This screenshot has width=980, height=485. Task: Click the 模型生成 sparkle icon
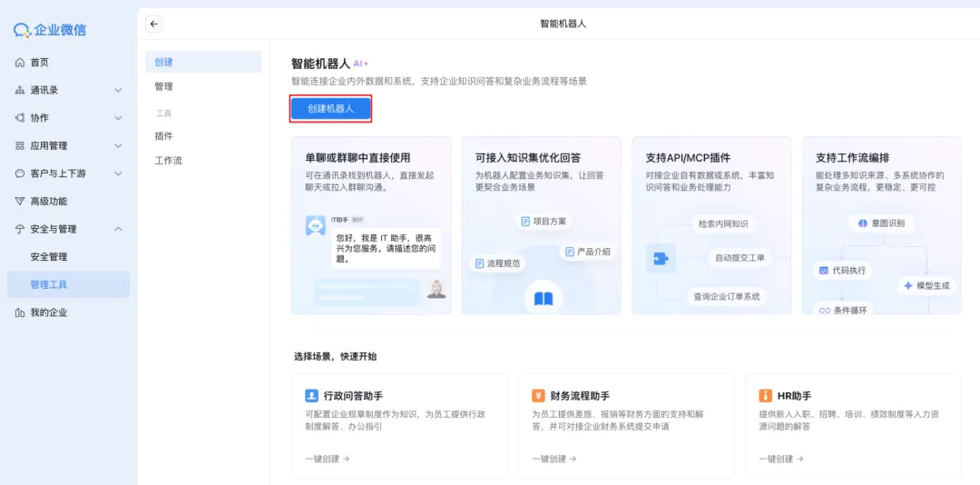pos(908,286)
